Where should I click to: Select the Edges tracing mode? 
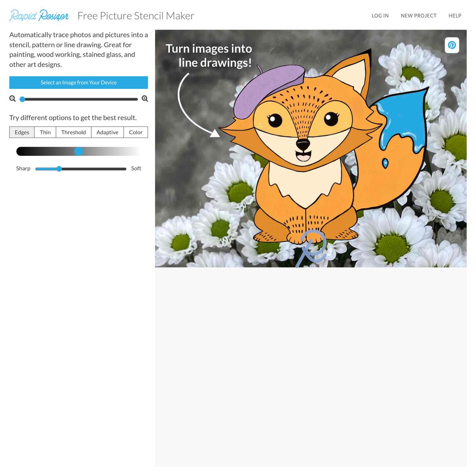click(22, 132)
